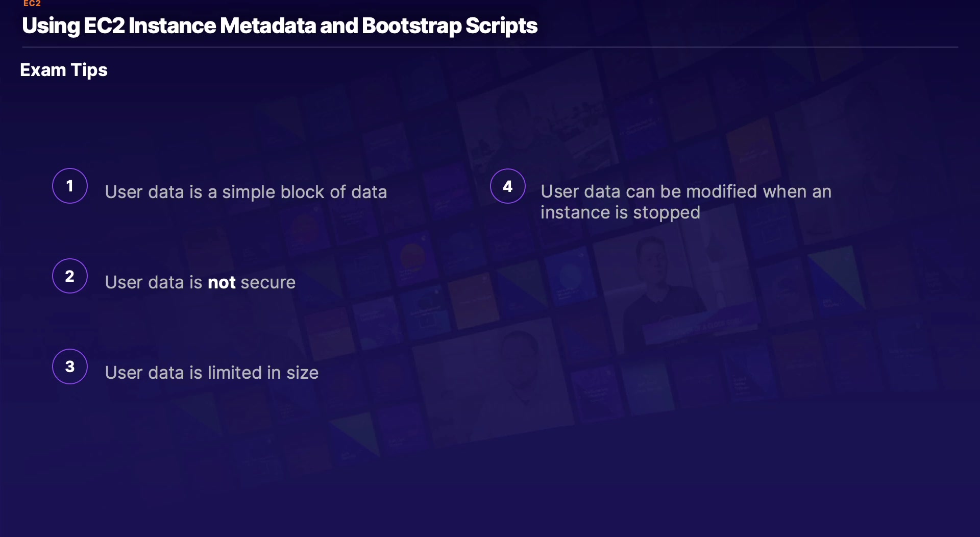980x537 pixels.
Task: Click the numbered circle 3 icon
Action: click(x=70, y=367)
